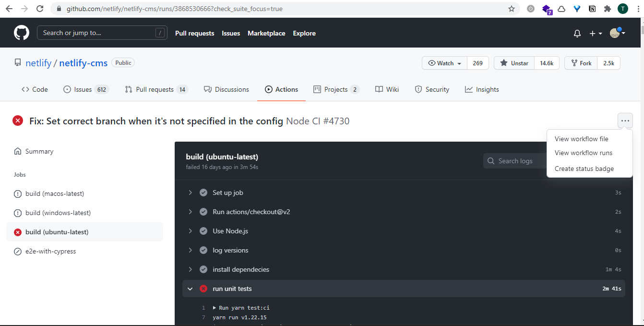Expand the Run actions/checkout@v2 step
The width and height of the screenshot is (644, 326).
tap(404, 212)
